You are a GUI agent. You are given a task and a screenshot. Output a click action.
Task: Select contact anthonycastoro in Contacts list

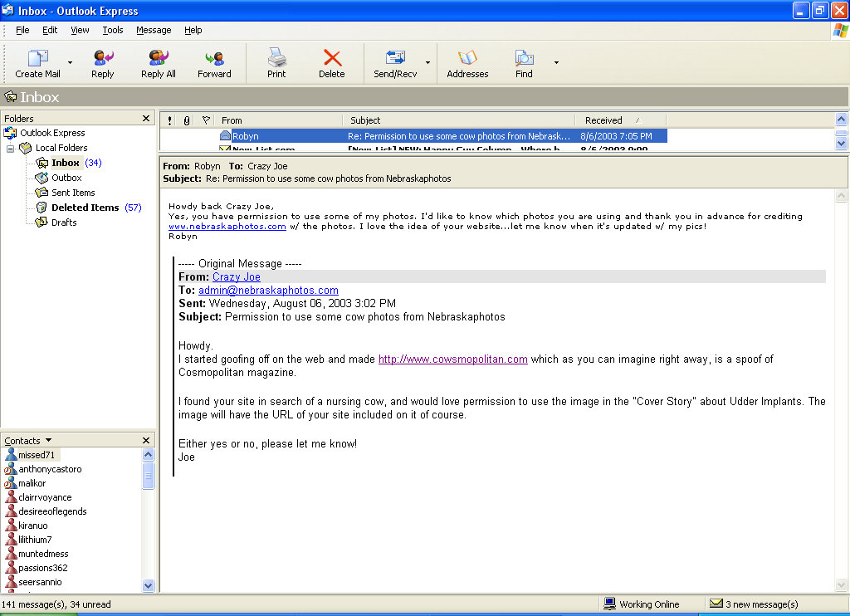coord(50,469)
